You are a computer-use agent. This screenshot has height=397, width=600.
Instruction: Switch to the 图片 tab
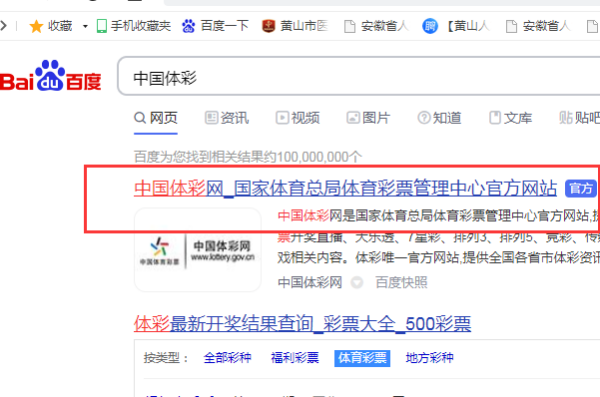[x=368, y=118]
